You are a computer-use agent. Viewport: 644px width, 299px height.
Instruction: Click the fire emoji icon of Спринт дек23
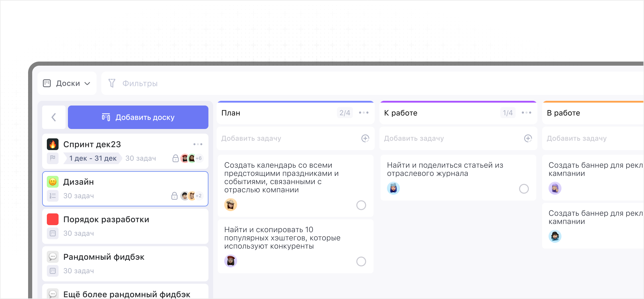53,144
